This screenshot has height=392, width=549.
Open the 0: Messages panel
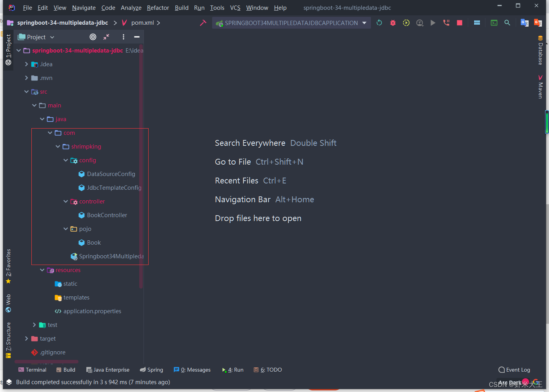(x=192, y=370)
